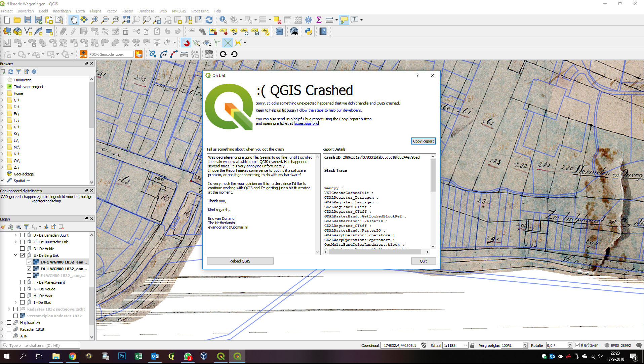Click the Reload QGIS button
The height and width of the screenshot is (364, 644).
240,261
